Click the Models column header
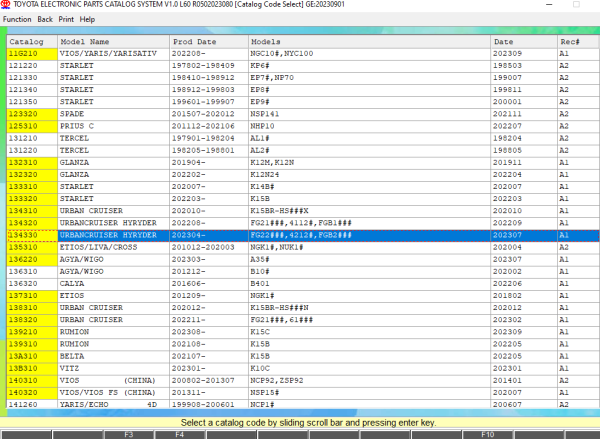The width and height of the screenshot is (600, 439). click(369, 41)
